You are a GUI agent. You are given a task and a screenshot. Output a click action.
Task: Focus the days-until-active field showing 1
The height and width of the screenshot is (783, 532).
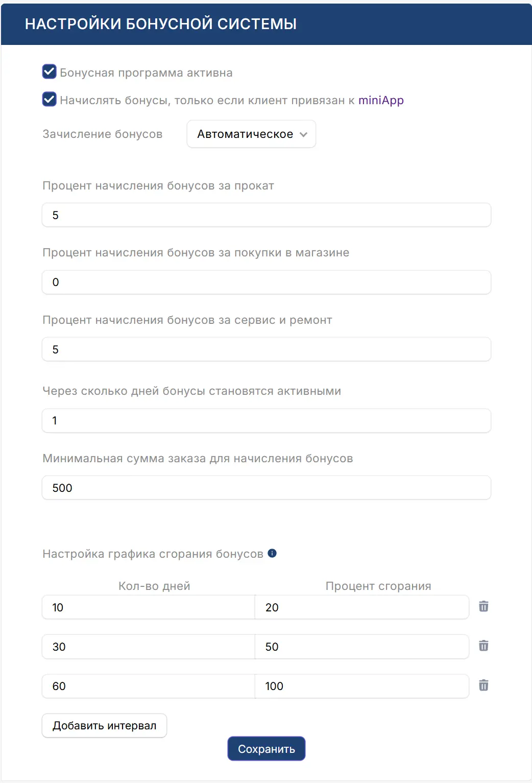coord(266,420)
